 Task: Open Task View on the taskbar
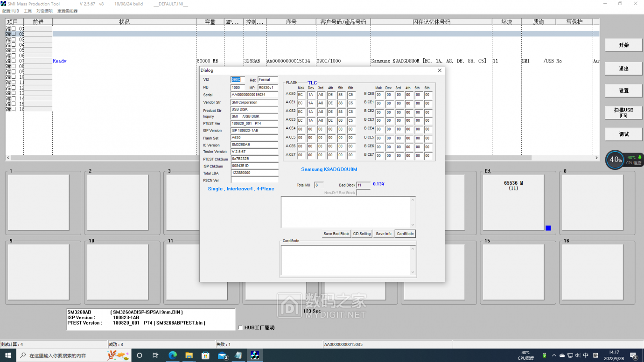pos(156,355)
